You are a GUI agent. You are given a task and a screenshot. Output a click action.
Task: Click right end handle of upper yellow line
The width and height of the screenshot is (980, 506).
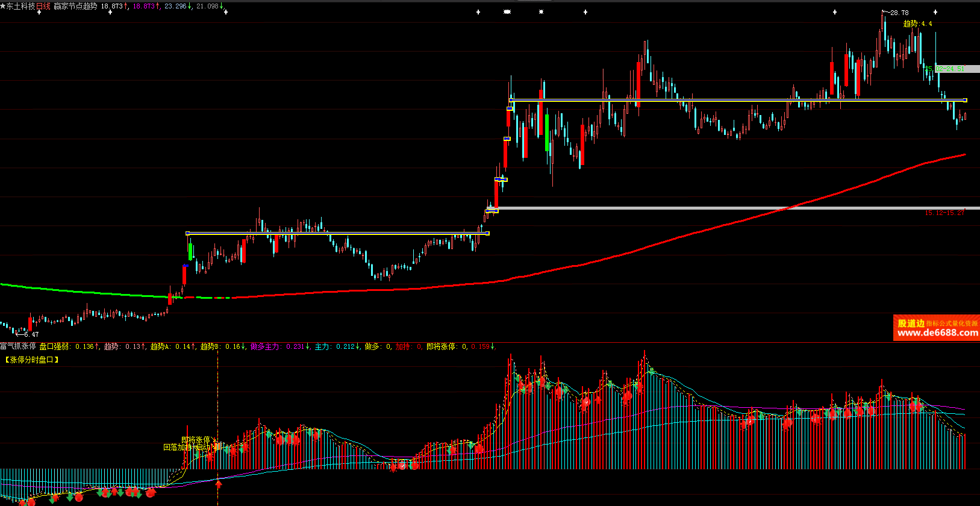click(x=965, y=100)
